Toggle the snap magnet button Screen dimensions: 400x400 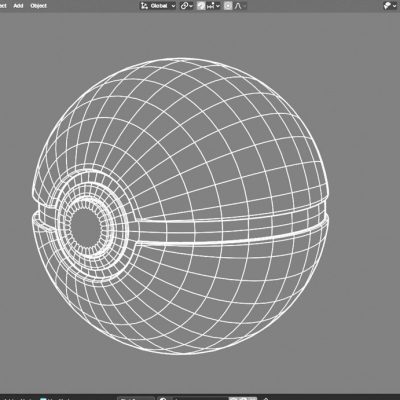201,6
